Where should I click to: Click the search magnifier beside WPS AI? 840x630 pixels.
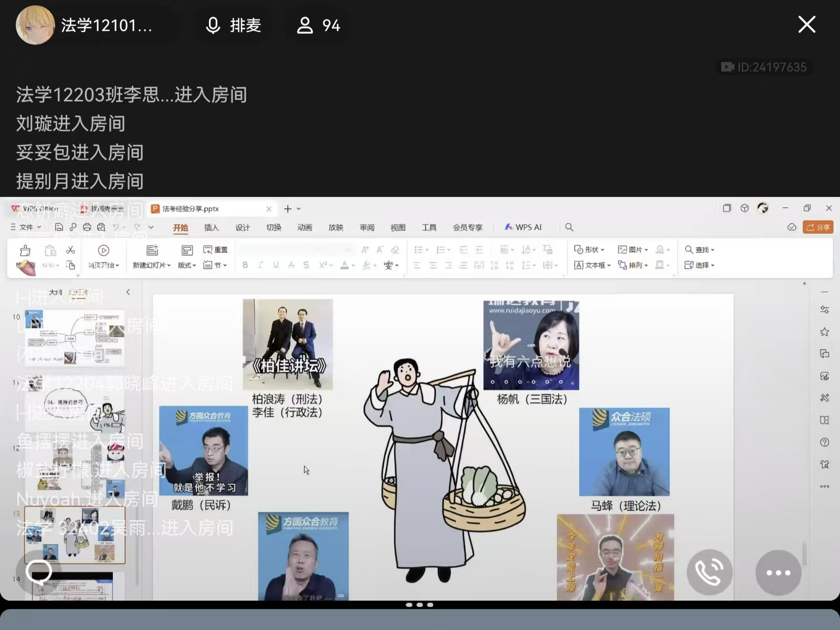[x=569, y=227]
